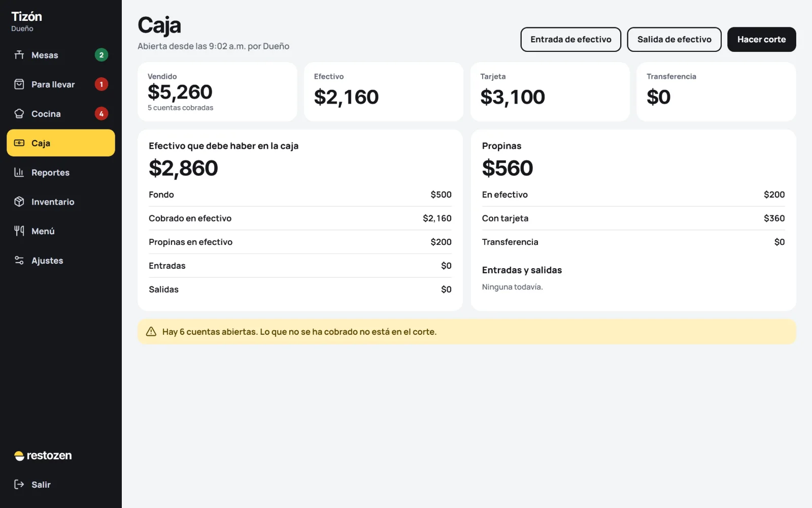812x508 pixels.
Task: Select the Vendido $5,260 card
Action: coord(217,92)
